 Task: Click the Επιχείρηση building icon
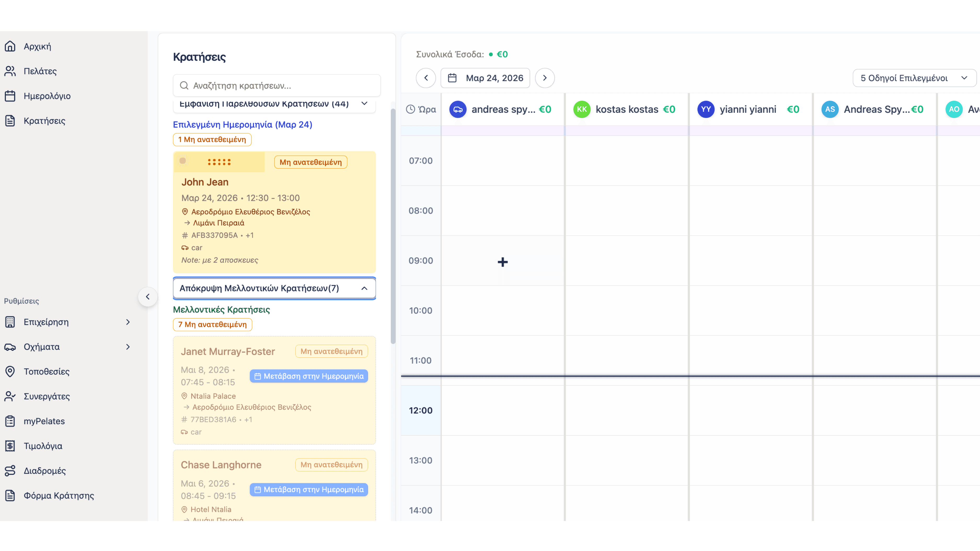click(10, 322)
